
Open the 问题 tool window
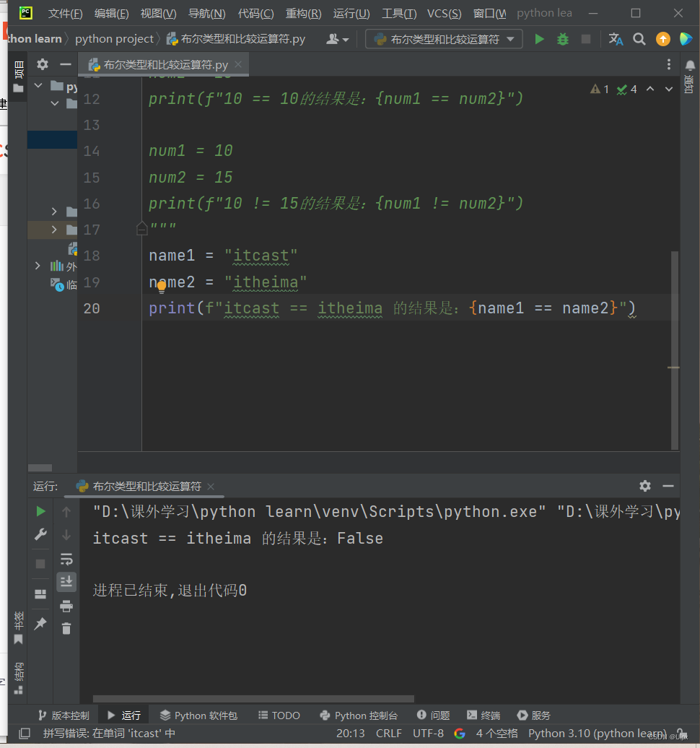pyautogui.click(x=433, y=715)
